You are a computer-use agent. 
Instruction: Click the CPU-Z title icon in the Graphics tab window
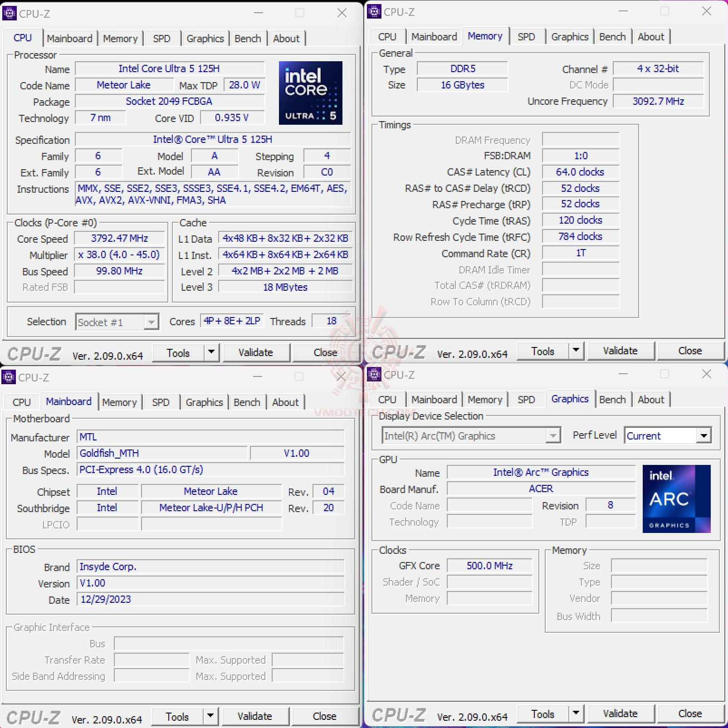point(374,375)
